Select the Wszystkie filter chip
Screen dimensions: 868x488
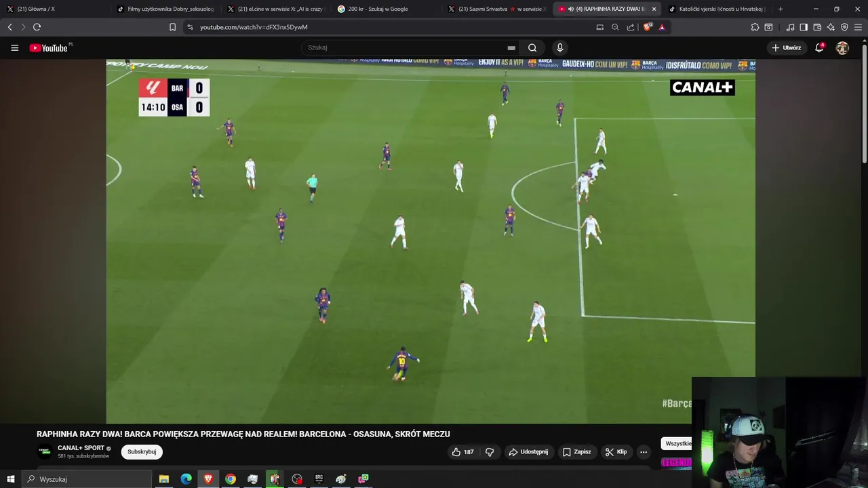678,443
